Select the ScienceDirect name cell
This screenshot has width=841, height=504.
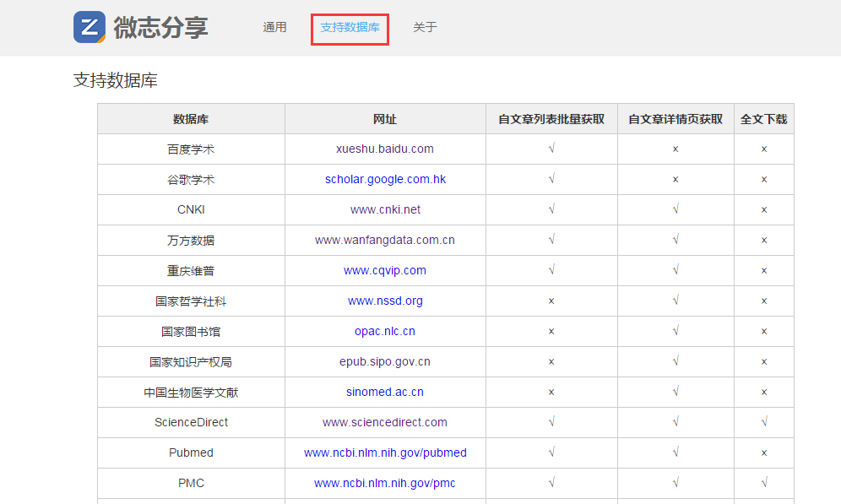[191, 422]
